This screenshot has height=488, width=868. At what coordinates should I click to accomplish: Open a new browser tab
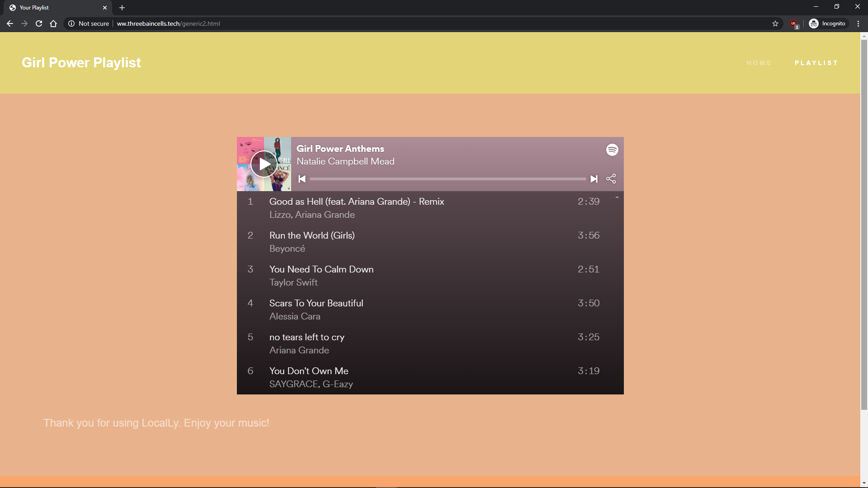(x=122, y=8)
